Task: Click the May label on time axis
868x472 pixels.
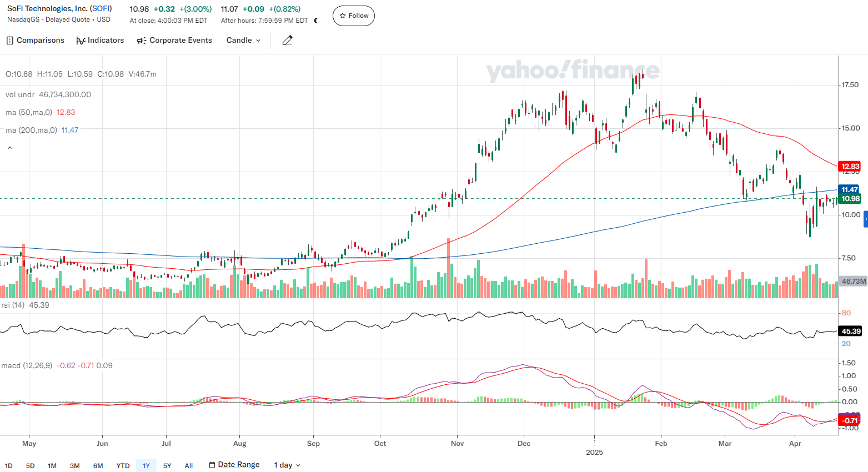Action: tap(29, 443)
